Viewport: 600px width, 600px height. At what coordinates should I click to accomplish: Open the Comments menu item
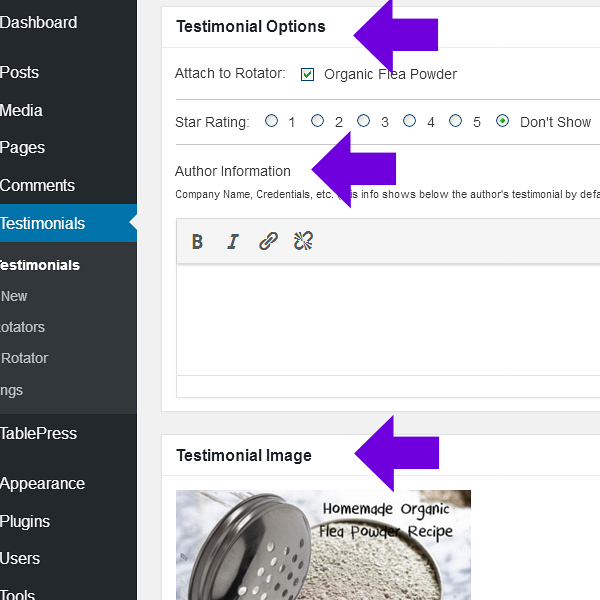point(38,185)
